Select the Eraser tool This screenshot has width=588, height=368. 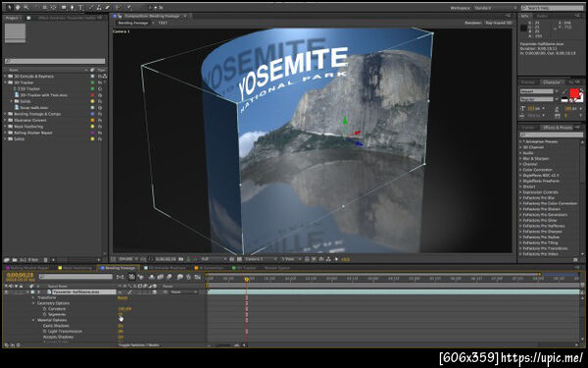coord(107,7)
